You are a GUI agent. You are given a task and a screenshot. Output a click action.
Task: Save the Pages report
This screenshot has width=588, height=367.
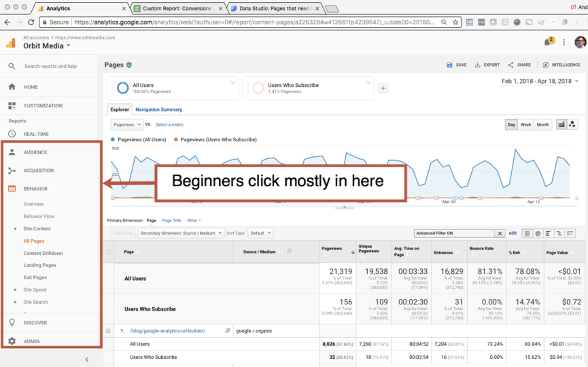click(456, 65)
